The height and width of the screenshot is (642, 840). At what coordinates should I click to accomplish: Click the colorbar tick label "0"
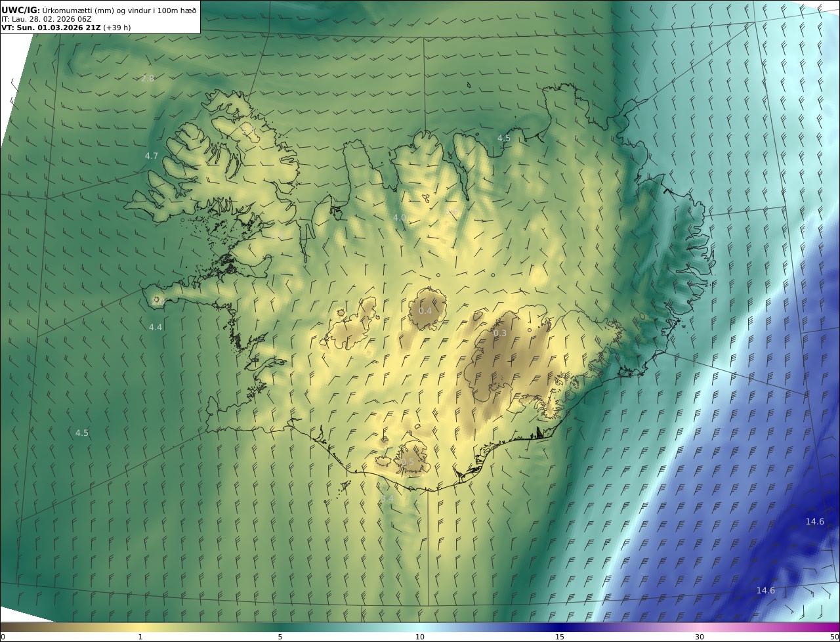(x=3, y=637)
